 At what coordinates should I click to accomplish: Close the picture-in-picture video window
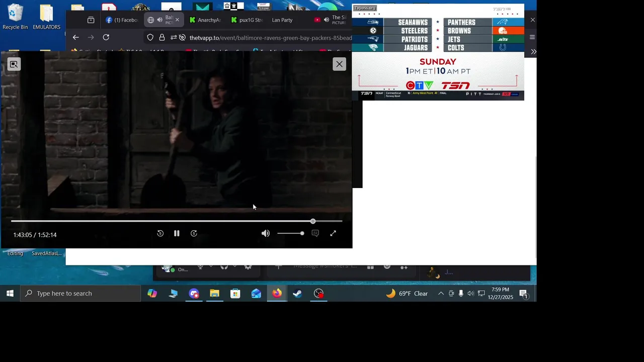point(340,64)
